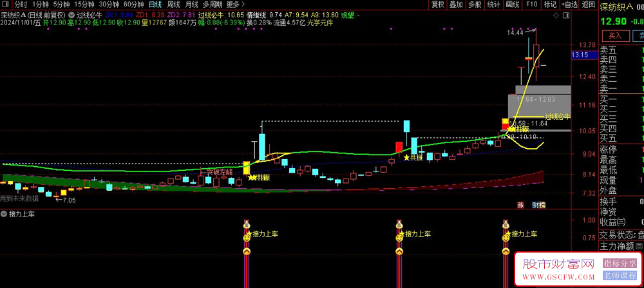Viewport: 644px width, 288px height.
Task: Click the yellow 过线必牛 line label
Action: point(557,117)
